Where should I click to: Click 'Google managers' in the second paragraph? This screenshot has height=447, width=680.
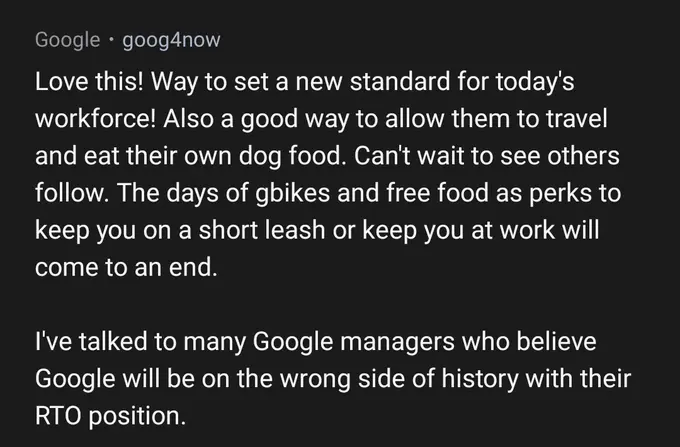(x=353, y=342)
